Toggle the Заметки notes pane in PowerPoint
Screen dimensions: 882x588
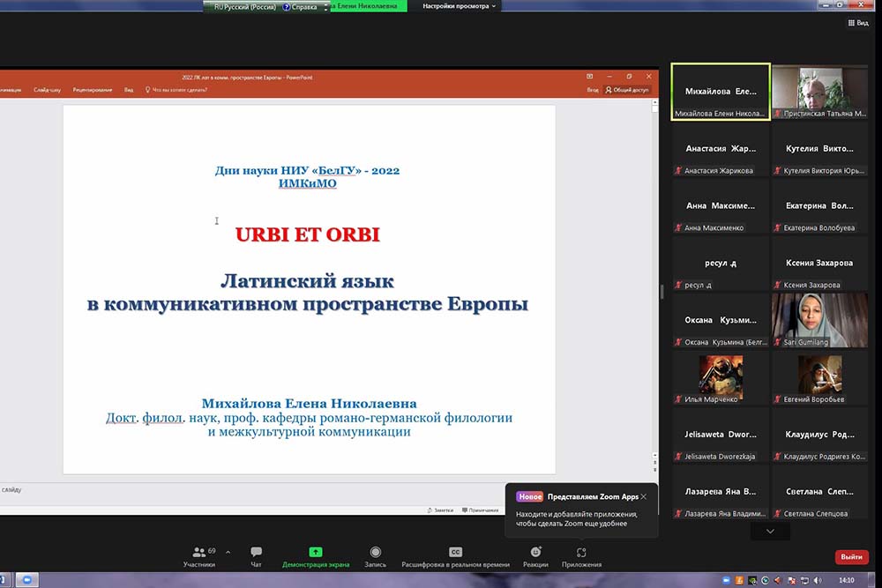[x=439, y=510]
